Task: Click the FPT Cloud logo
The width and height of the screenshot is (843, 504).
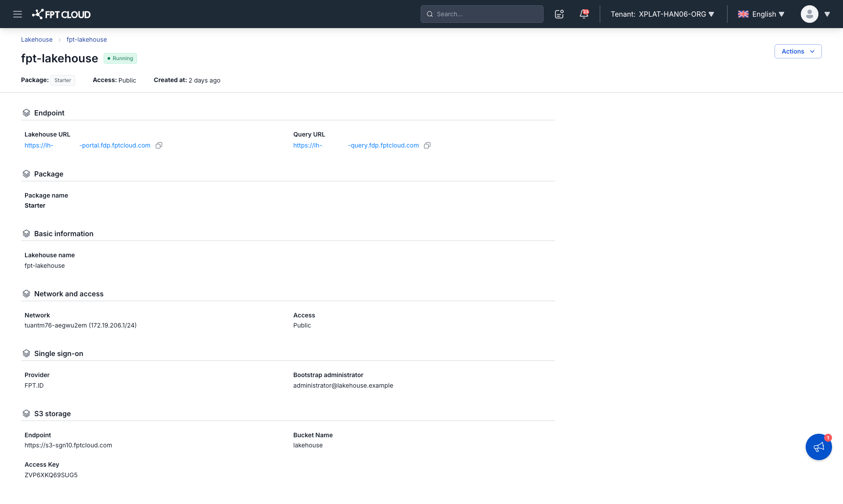Action: 61,14
